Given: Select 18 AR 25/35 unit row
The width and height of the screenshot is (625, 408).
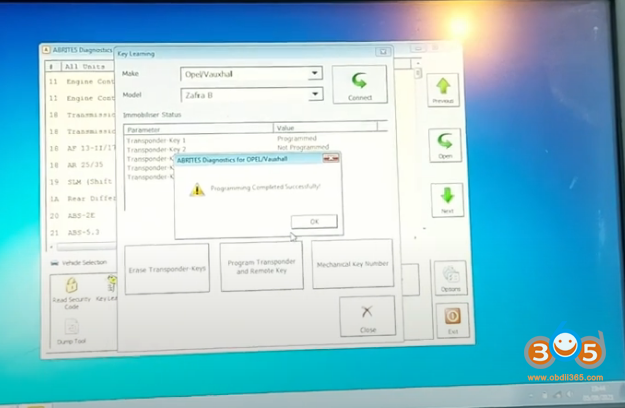Looking at the screenshot, I should click(x=81, y=165).
